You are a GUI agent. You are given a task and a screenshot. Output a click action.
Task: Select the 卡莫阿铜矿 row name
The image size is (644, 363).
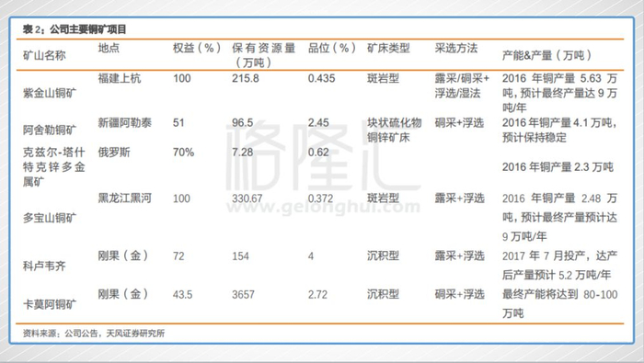coord(50,304)
